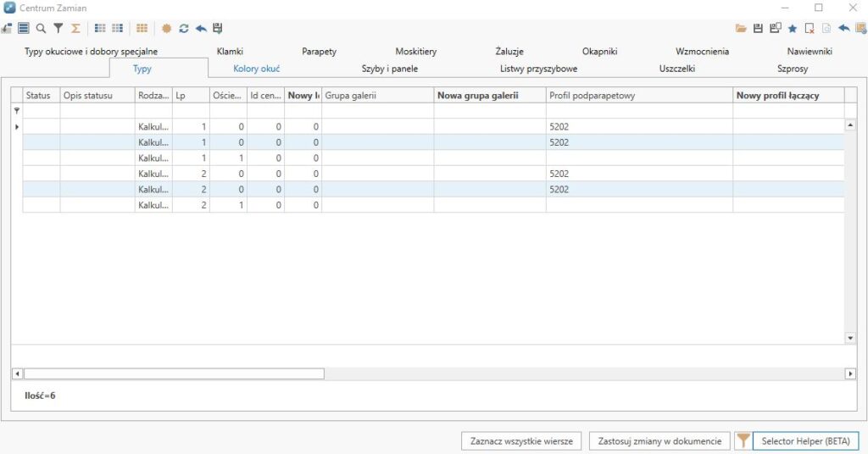
Task: Select the current-row indicator arrow on first row
Action: [17, 127]
